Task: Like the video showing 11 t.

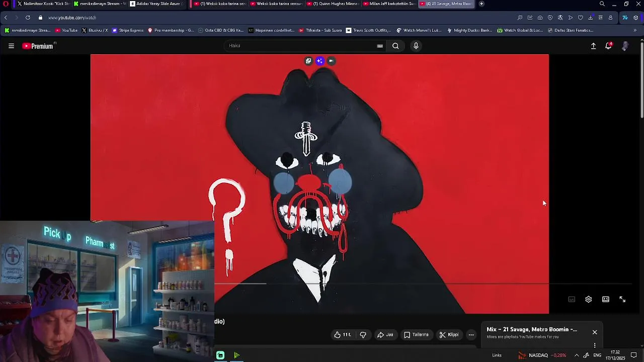Action: (x=343, y=335)
